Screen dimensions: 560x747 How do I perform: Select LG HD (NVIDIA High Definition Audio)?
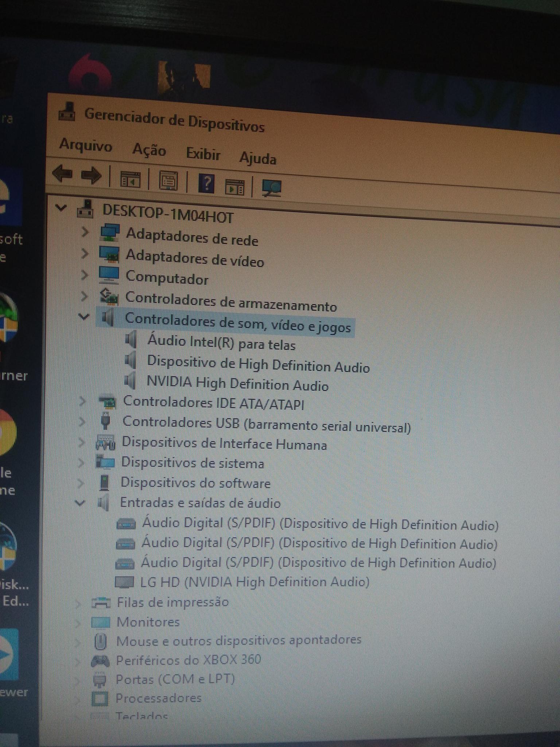coord(254,581)
